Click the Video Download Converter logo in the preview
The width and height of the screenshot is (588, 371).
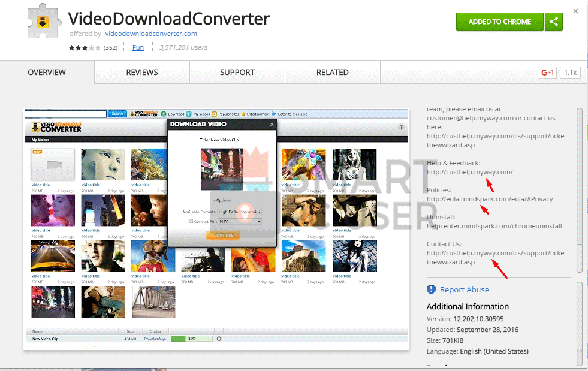(56, 127)
